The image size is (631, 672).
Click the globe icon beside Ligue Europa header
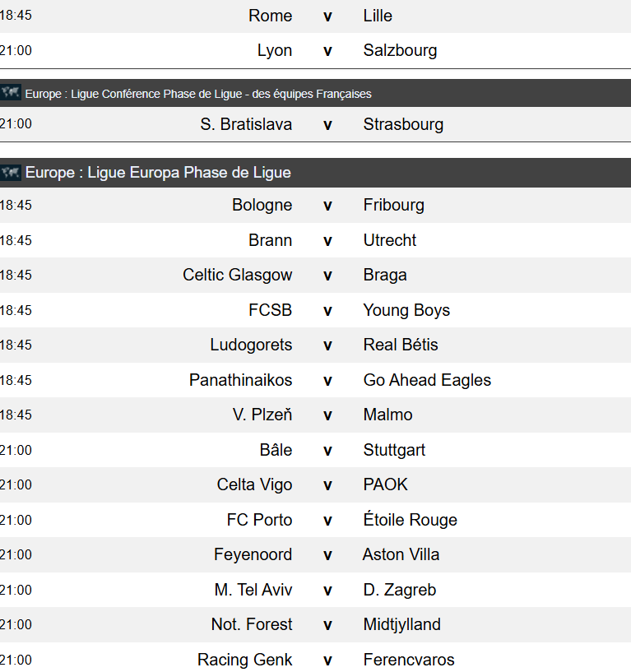click(11, 173)
